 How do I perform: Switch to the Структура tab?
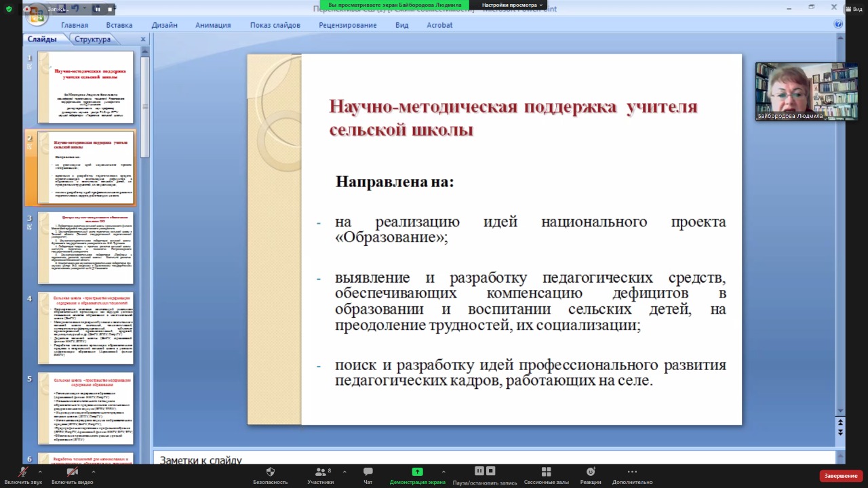[92, 39]
